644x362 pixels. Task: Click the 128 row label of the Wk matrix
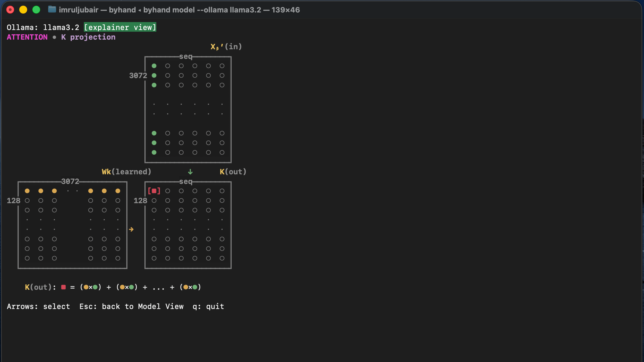point(14,201)
